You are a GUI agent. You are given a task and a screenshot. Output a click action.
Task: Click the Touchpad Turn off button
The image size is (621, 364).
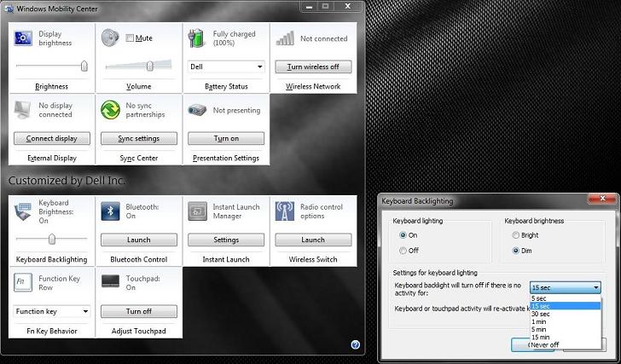(x=139, y=311)
